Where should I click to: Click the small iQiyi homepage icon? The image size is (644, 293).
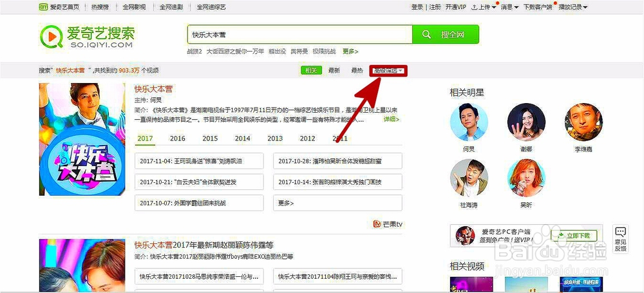coord(43,7)
